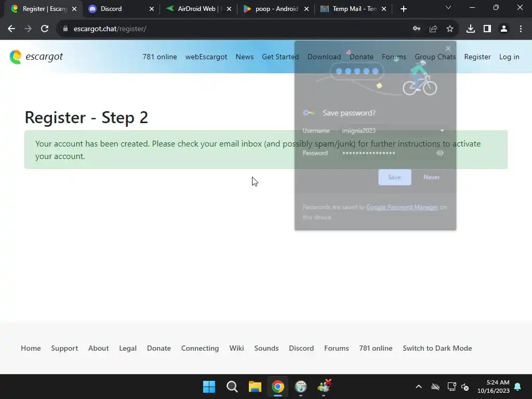Viewport: 532px width, 399px height.
Task: Go to News in the navigation bar
Action: pyautogui.click(x=245, y=57)
